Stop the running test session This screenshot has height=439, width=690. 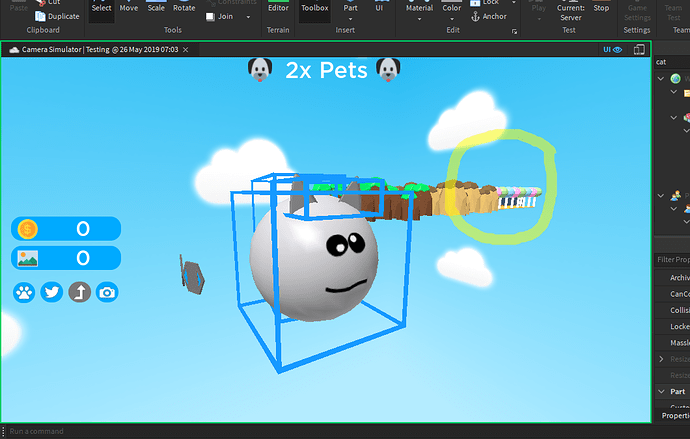click(601, 7)
